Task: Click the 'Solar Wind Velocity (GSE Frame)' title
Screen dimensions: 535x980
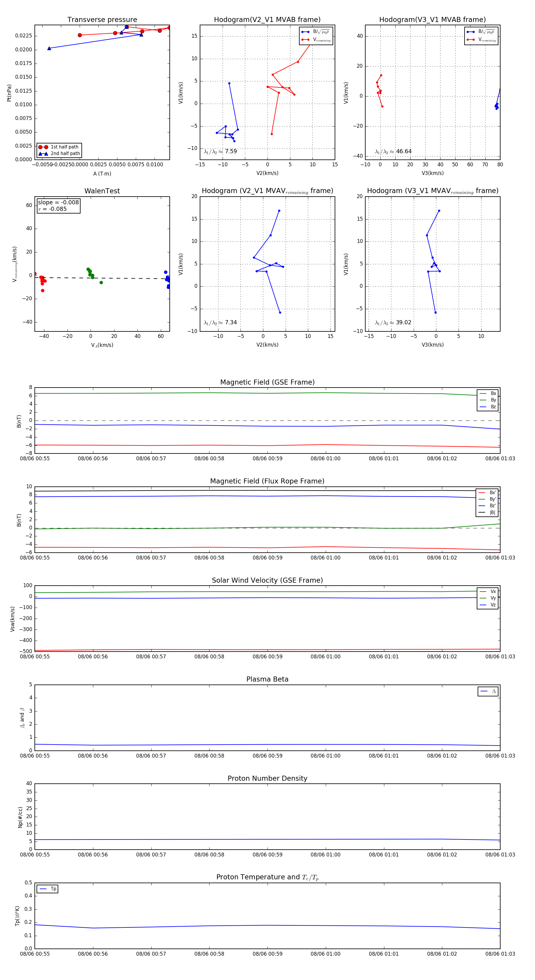Action: coord(267,580)
